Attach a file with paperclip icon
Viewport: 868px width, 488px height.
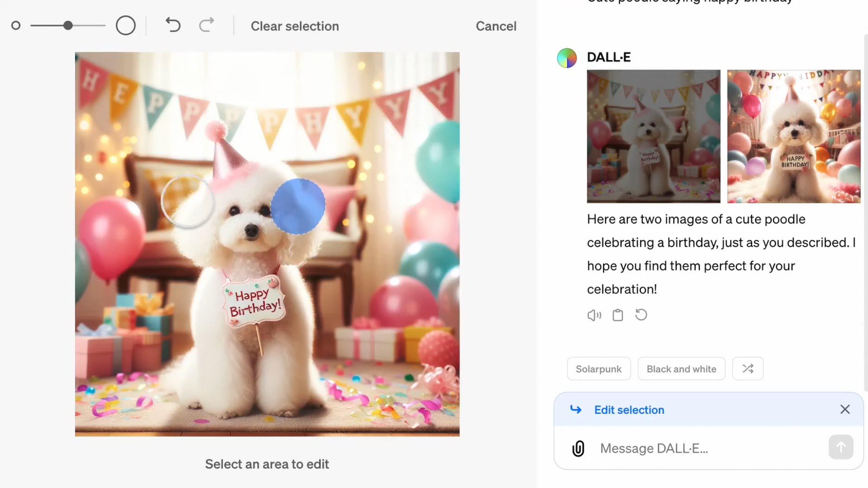pos(578,448)
